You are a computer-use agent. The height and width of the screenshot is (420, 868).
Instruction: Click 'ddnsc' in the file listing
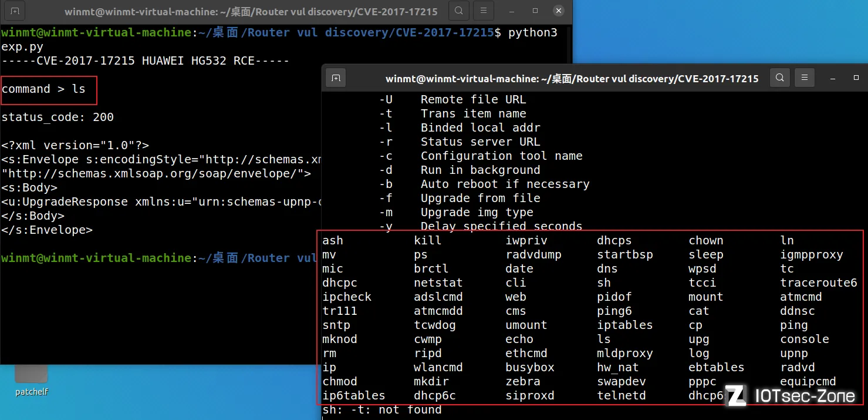pos(798,311)
